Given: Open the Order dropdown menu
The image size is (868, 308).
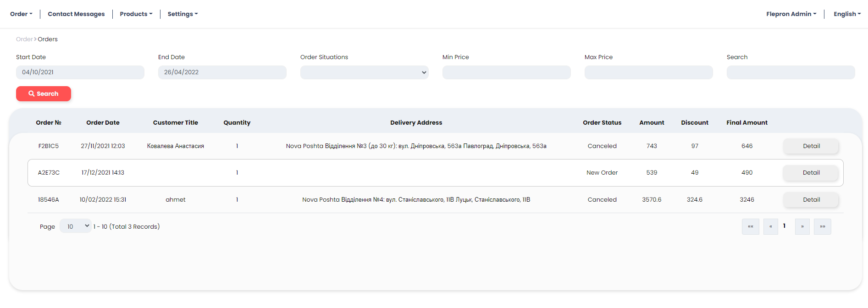Looking at the screenshot, I should [21, 14].
